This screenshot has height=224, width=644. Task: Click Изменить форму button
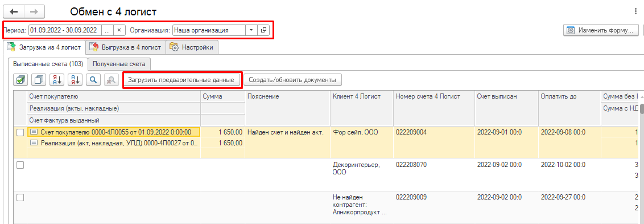coord(601,30)
